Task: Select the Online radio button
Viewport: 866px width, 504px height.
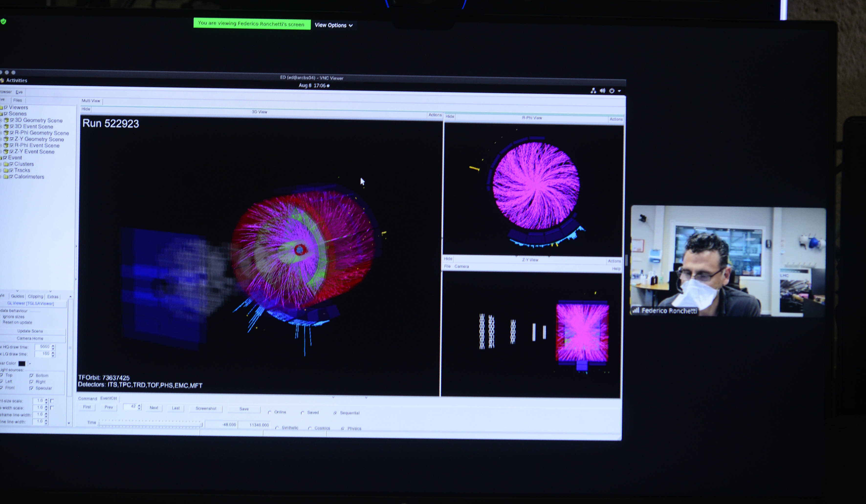Action: click(269, 412)
